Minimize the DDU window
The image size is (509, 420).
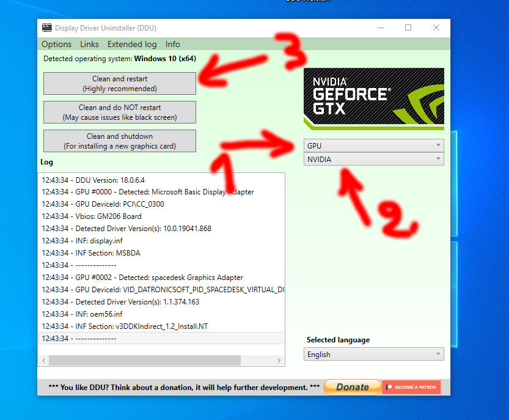tap(381, 28)
